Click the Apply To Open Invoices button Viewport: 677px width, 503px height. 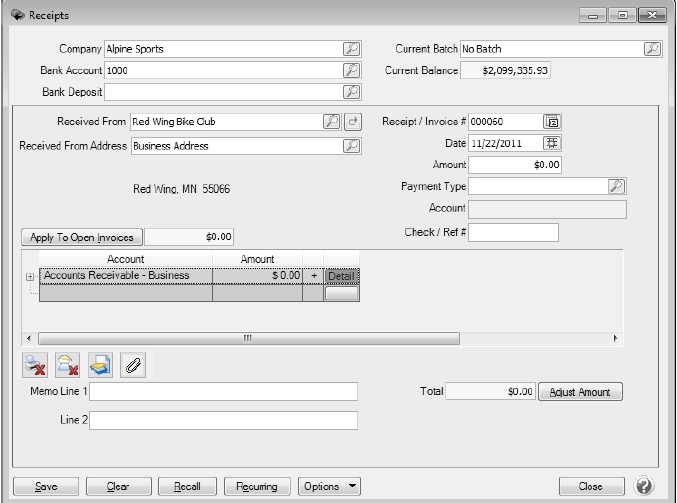pos(83,237)
